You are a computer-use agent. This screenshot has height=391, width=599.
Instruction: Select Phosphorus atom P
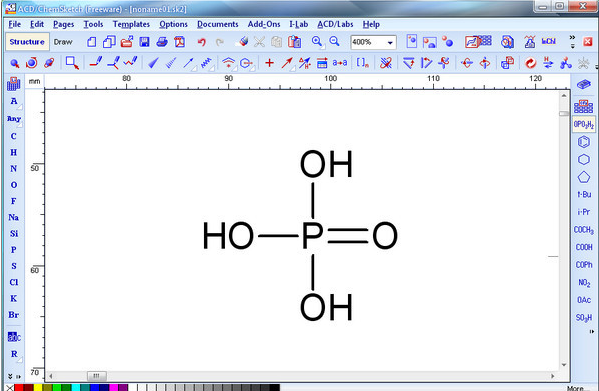tap(14, 250)
